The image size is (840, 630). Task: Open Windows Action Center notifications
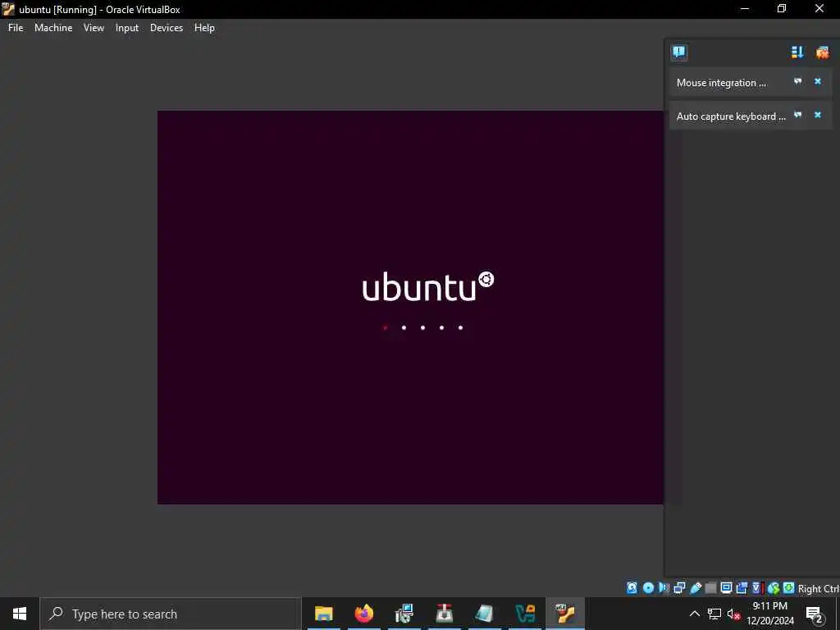point(815,614)
